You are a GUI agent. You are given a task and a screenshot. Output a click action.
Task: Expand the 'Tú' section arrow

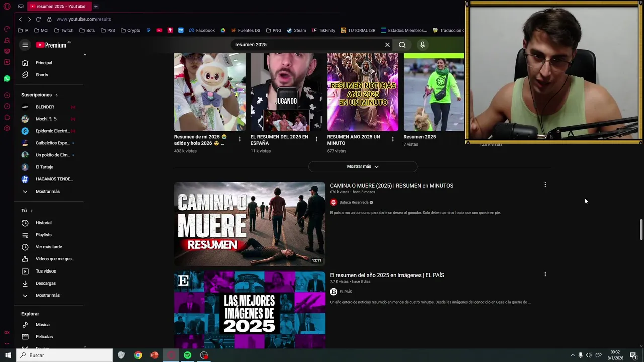pyautogui.click(x=31, y=211)
